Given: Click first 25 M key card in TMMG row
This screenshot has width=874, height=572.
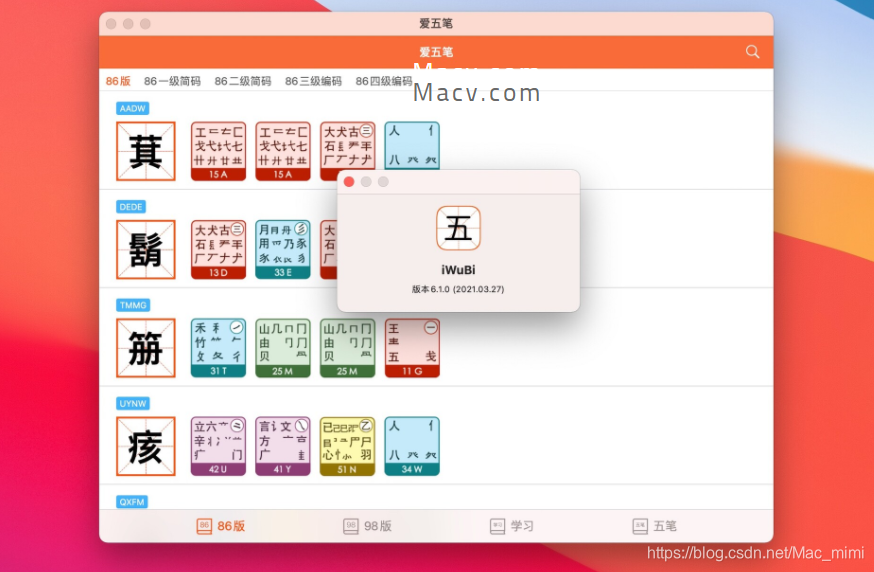Looking at the screenshot, I should [283, 348].
